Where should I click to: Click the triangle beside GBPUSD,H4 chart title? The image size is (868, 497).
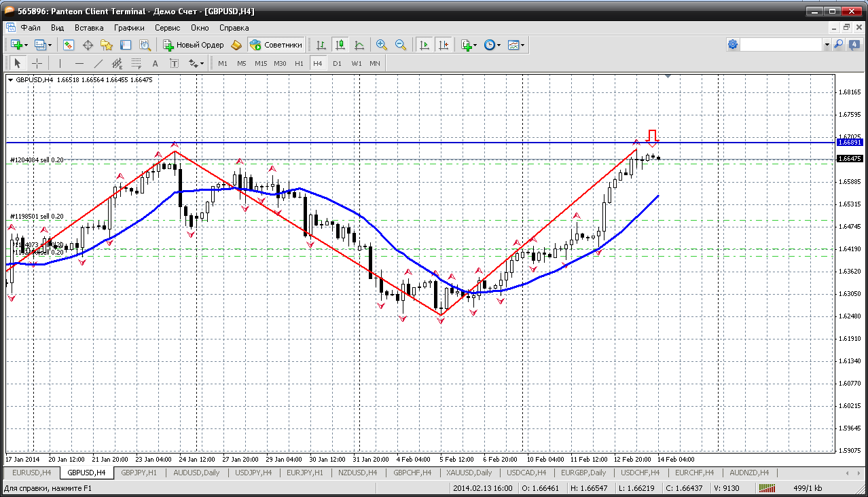pyautogui.click(x=11, y=80)
